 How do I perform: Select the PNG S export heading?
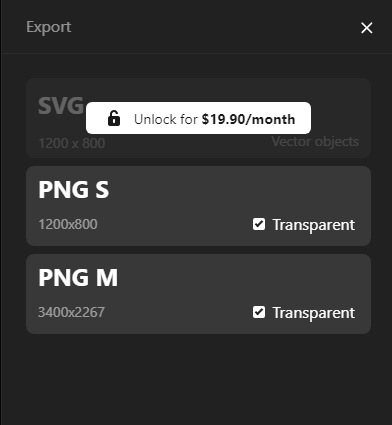[x=74, y=190]
